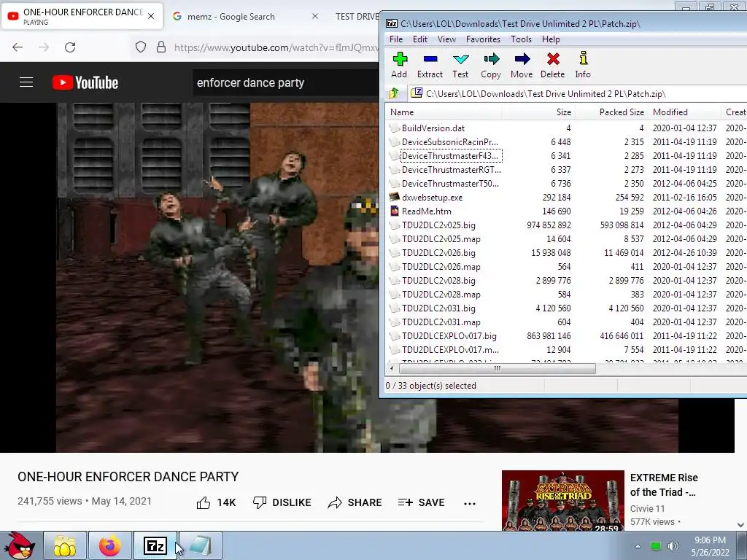Click the 7-Zip taskbar icon
Image resolution: width=747 pixels, height=560 pixels.
(x=155, y=545)
